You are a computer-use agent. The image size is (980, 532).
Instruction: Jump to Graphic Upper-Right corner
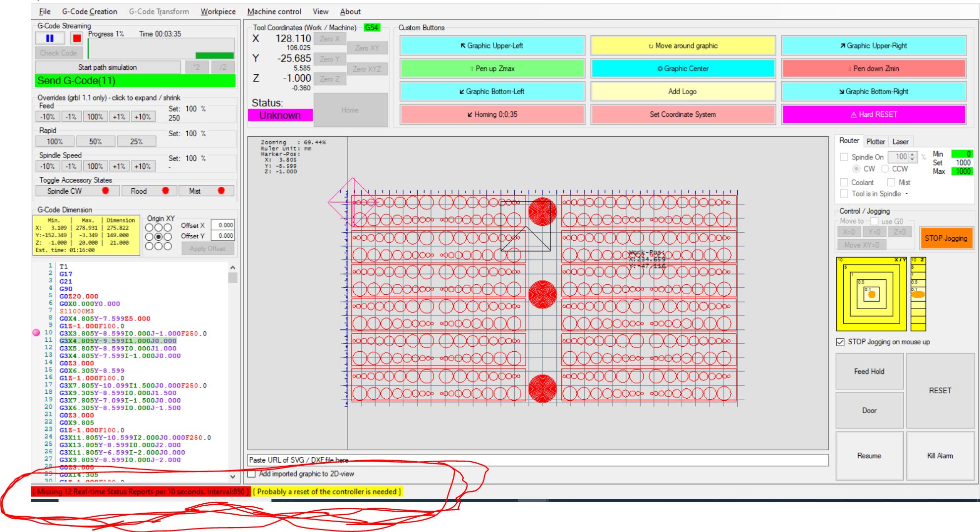(872, 46)
